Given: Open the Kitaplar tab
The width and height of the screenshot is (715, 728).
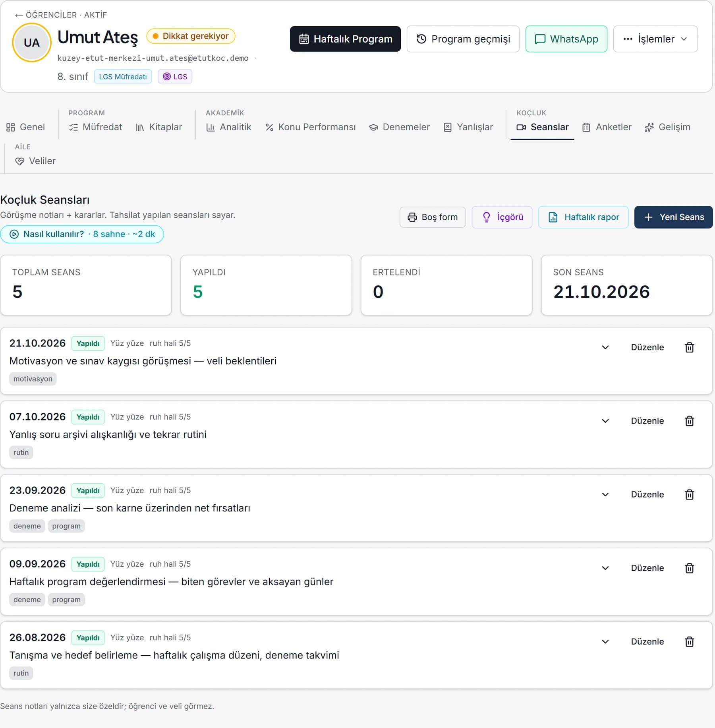Looking at the screenshot, I should pyautogui.click(x=159, y=127).
